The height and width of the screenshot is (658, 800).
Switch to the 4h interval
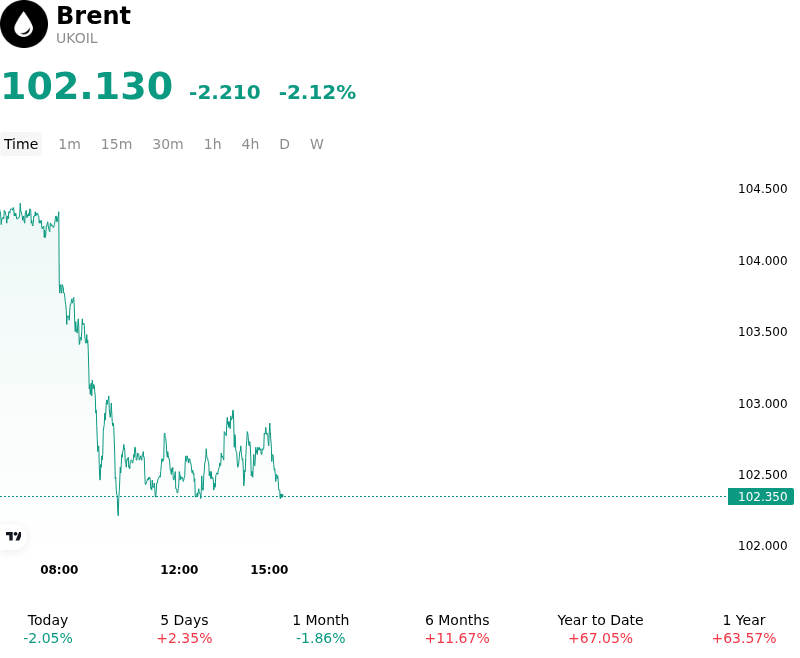click(250, 144)
